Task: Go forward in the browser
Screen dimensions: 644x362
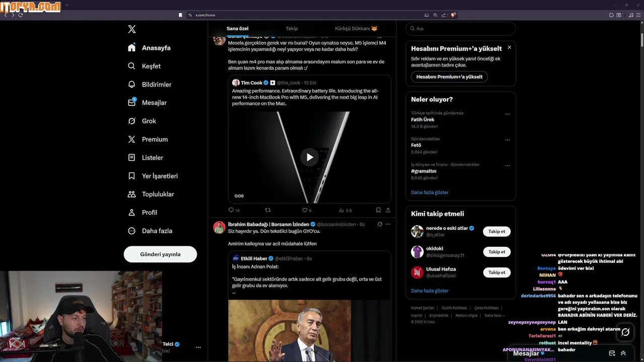Action: 13,15
